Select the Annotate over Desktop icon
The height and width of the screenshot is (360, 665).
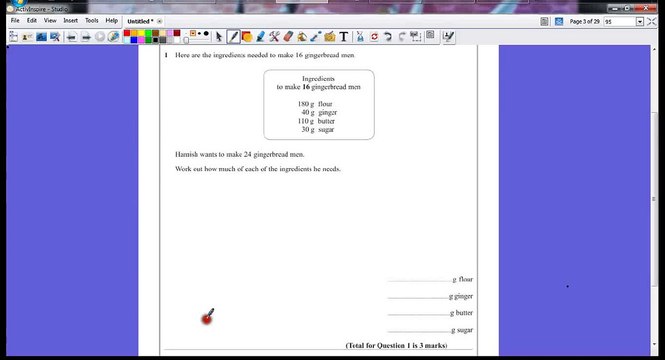[41, 37]
